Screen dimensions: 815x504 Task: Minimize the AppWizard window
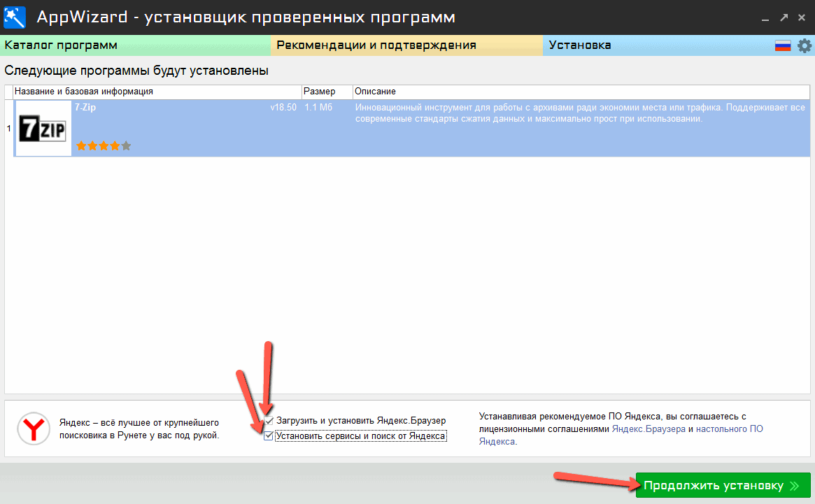765,17
